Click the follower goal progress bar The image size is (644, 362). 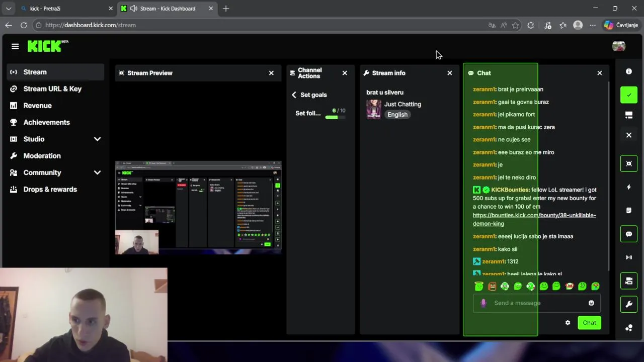pos(335,117)
